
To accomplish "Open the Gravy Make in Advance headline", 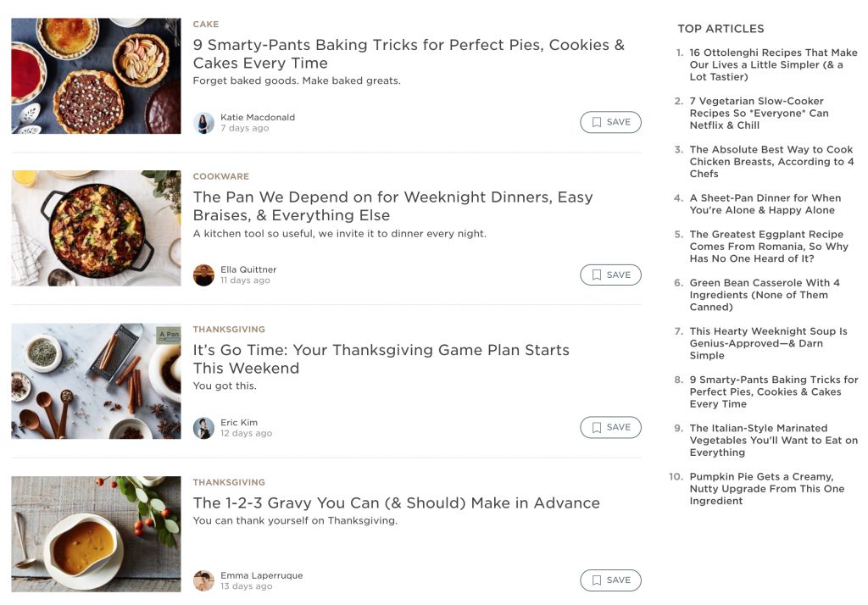I will pyautogui.click(x=397, y=503).
